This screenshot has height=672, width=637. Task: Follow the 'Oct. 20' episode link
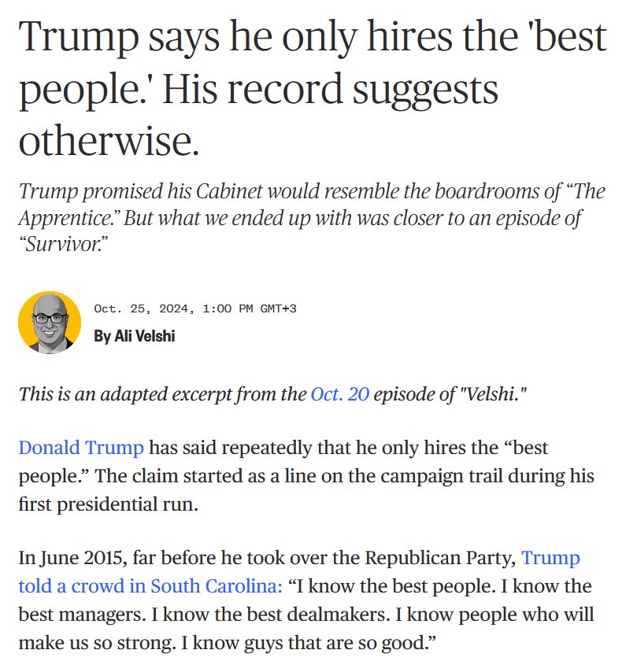point(339,394)
